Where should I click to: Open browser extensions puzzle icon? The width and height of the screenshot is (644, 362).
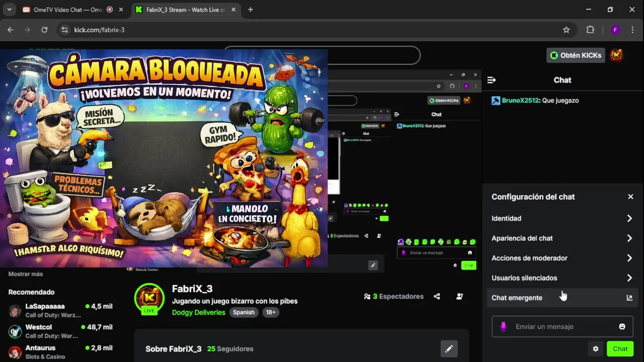tap(590, 30)
